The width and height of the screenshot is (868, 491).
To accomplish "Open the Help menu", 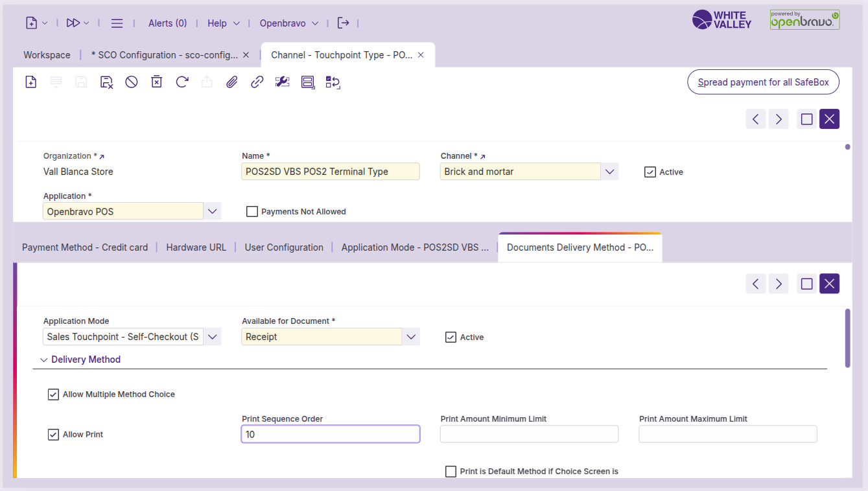I will (x=223, y=23).
